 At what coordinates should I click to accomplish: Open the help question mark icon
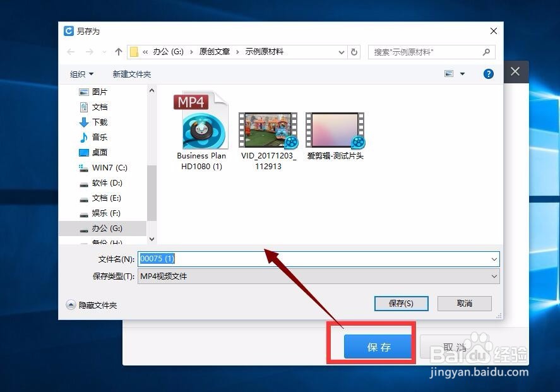489,74
